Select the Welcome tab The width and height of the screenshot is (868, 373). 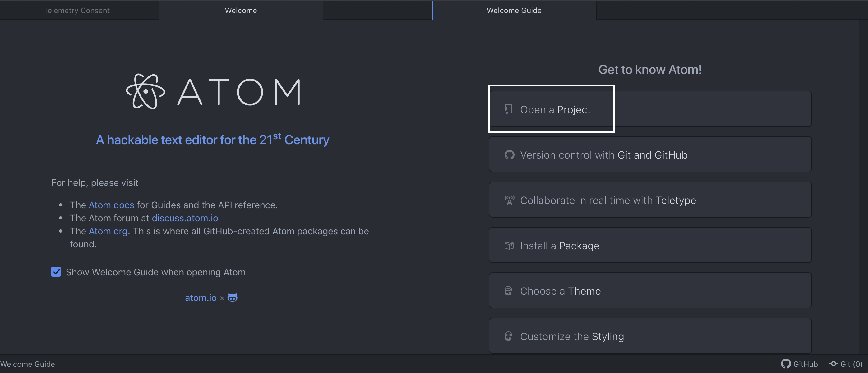pos(241,11)
